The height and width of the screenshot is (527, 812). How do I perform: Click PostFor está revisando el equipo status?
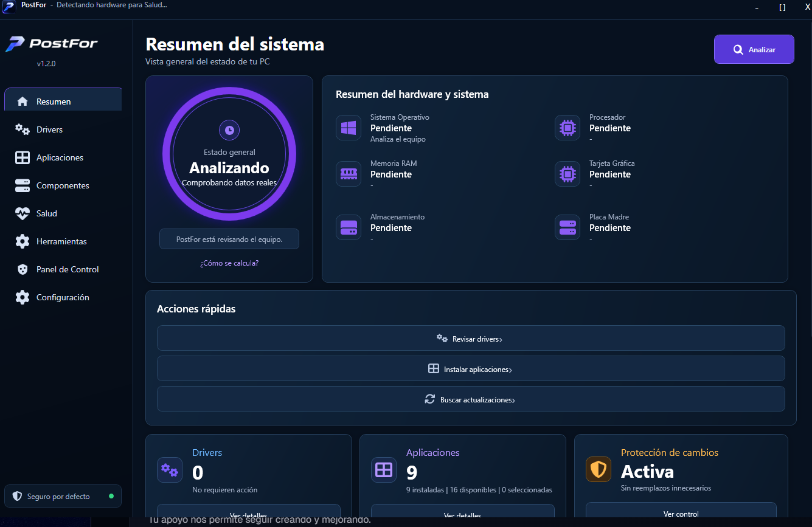[x=229, y=239]
